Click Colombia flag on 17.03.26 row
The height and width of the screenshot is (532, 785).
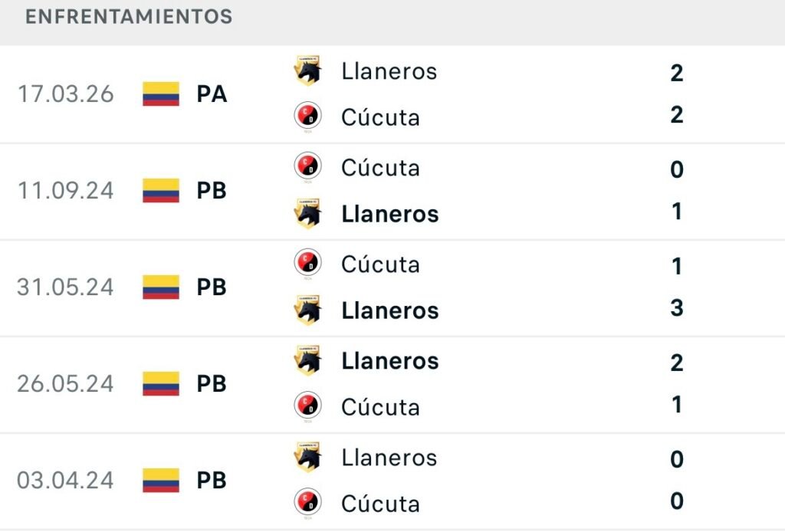click(x=161, y=94)
